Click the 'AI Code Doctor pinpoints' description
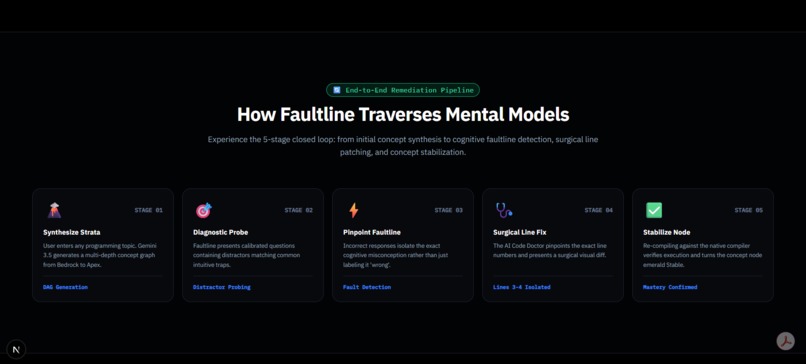 tap(551, 250)
